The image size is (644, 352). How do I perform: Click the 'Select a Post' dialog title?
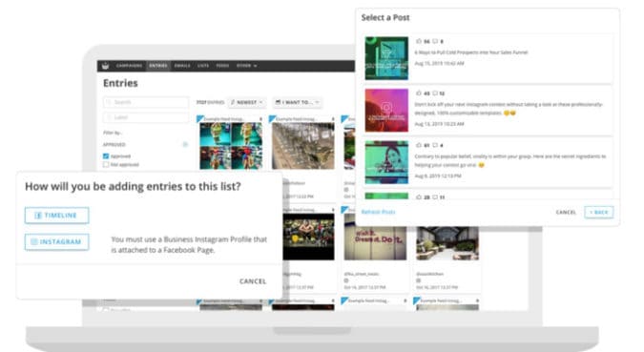tap(385, 18)
